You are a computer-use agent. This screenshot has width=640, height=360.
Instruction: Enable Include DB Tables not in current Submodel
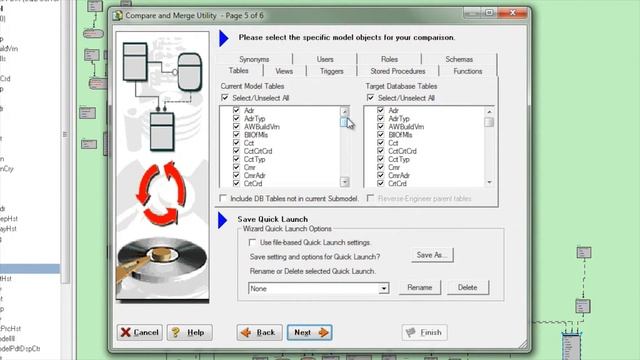click(x=223, y=198)
